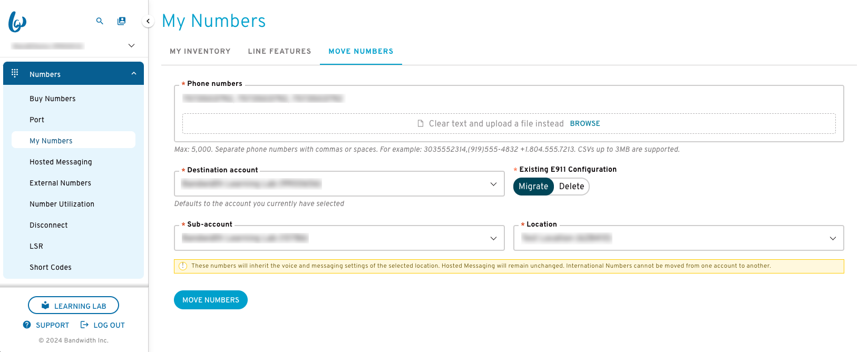The height and width of the screenshot is (352, 868).
Task: Click the Numbers dial-pad grid icon
Action: (15, 73)
